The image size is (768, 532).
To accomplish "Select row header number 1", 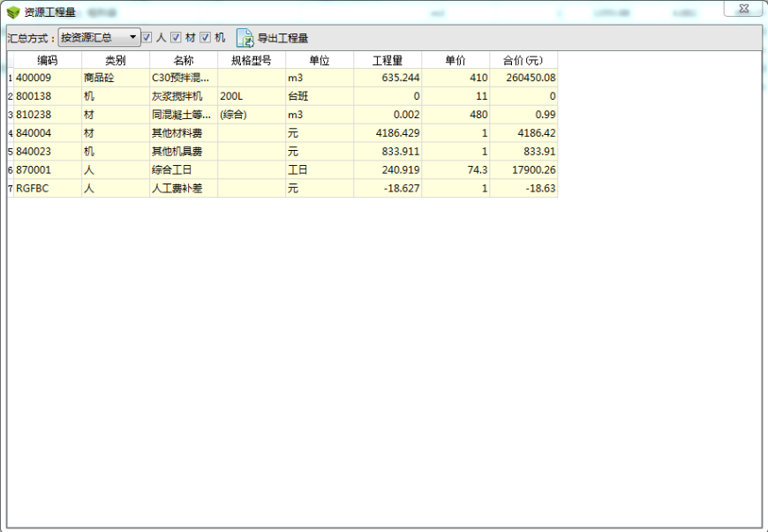I will click(11, 78).
